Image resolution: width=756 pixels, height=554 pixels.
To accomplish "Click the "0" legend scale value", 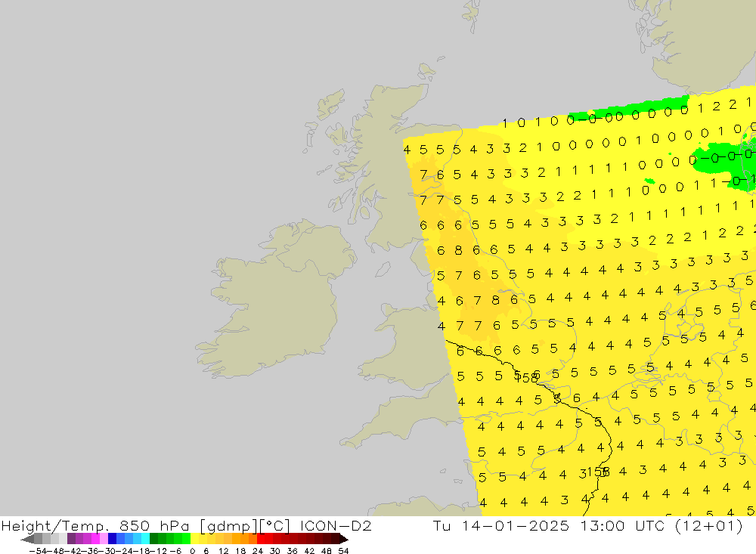I will click(x=193, y=550).
